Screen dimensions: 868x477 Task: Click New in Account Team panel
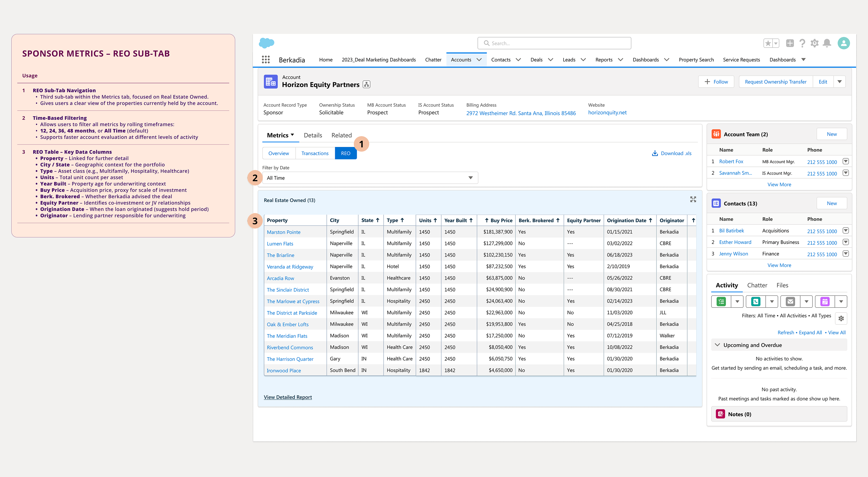pyautogui.click(x=832, y=134)
